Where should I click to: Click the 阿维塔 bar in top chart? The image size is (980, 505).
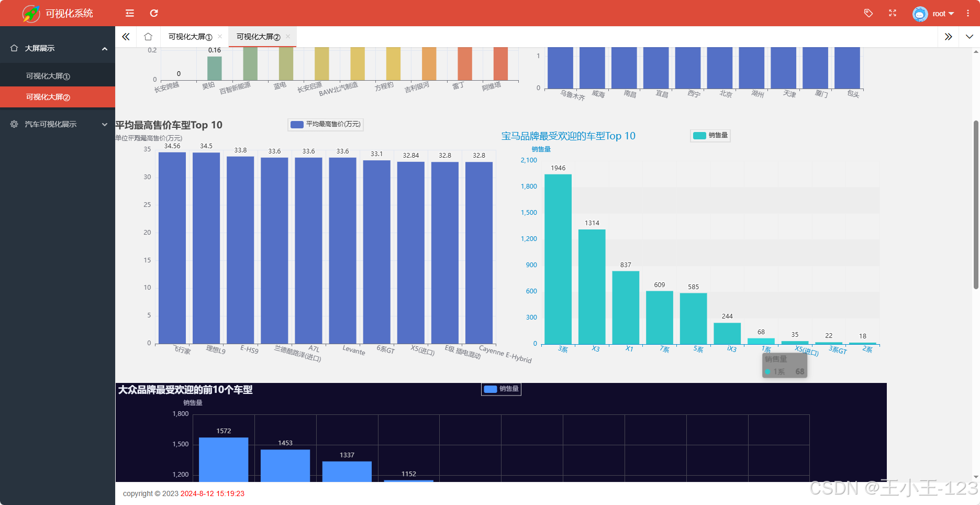(x=500, y=64)
